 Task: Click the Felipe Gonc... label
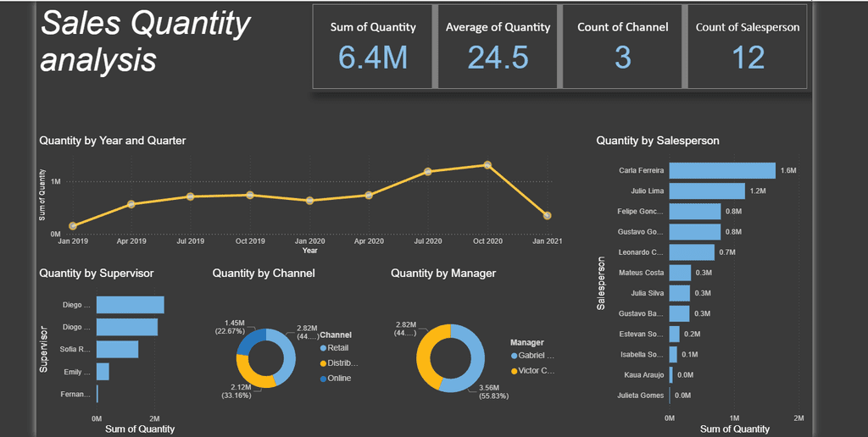[x=641, y=212]
